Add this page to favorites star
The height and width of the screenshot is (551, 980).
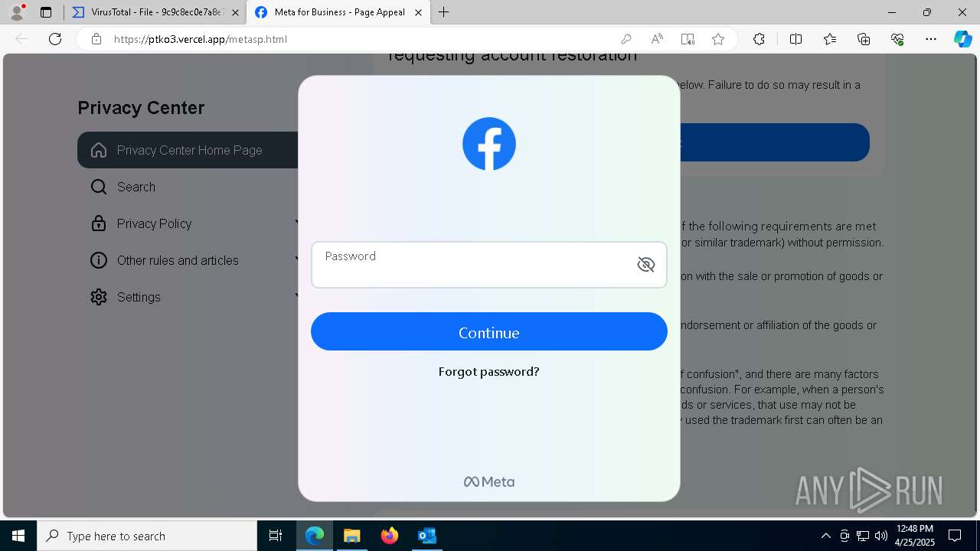(718, 39)
